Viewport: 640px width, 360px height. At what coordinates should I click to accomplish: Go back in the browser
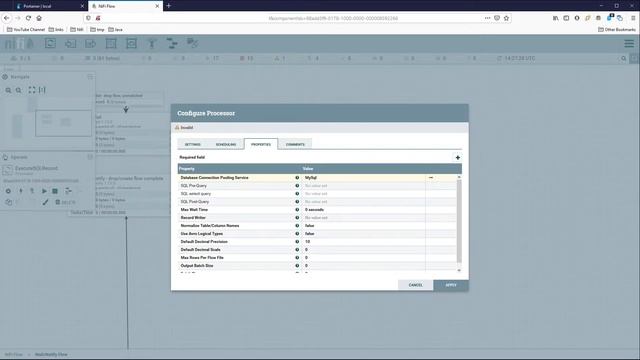pos(7,18)
